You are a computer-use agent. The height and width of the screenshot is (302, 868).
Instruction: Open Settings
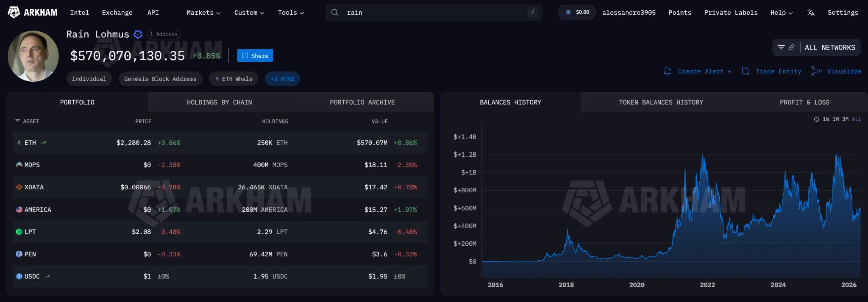click(x=843, y=13)
